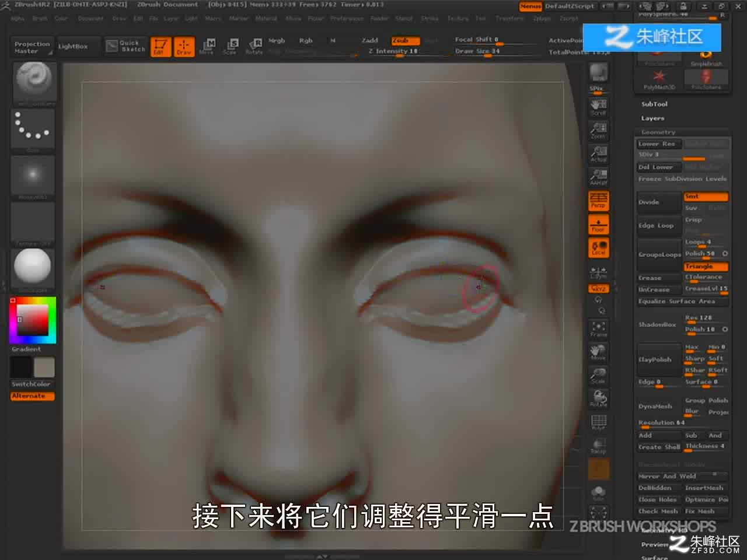The image size is (747, 560).
Task: Toggle Smt option beside Divide
Action: point(706,197)
